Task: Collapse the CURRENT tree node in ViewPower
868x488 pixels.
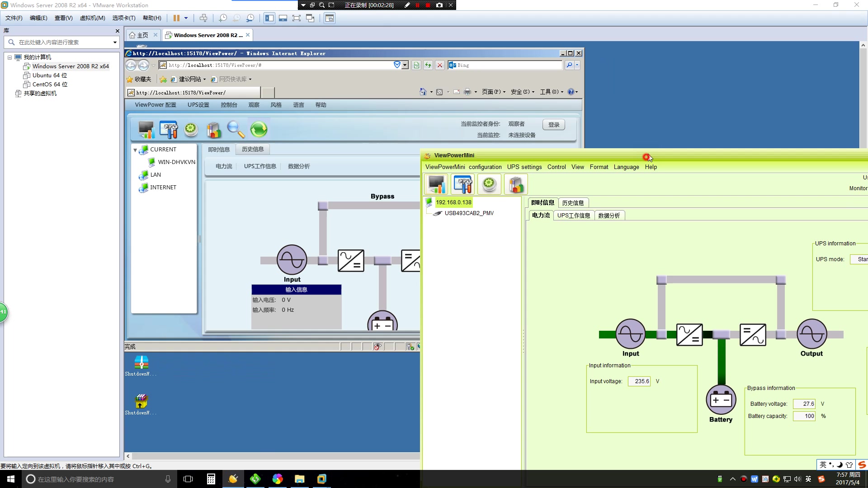Action: [x=135, y=150]
